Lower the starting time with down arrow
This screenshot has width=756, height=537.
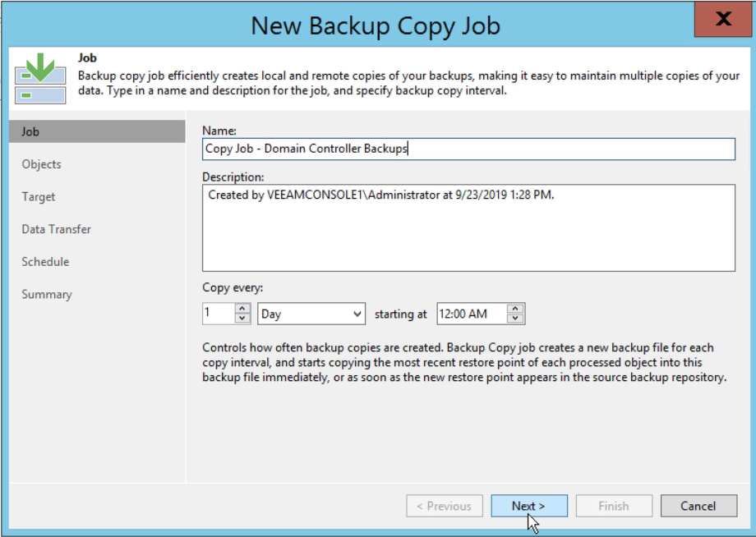(x=515, y=319)
